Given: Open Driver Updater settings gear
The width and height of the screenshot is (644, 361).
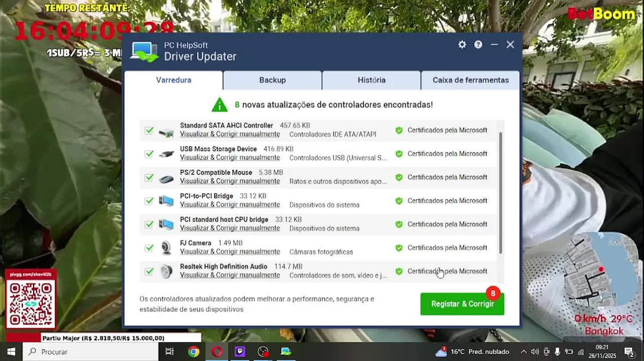Looking at the screenshot, I should (462, 45).
